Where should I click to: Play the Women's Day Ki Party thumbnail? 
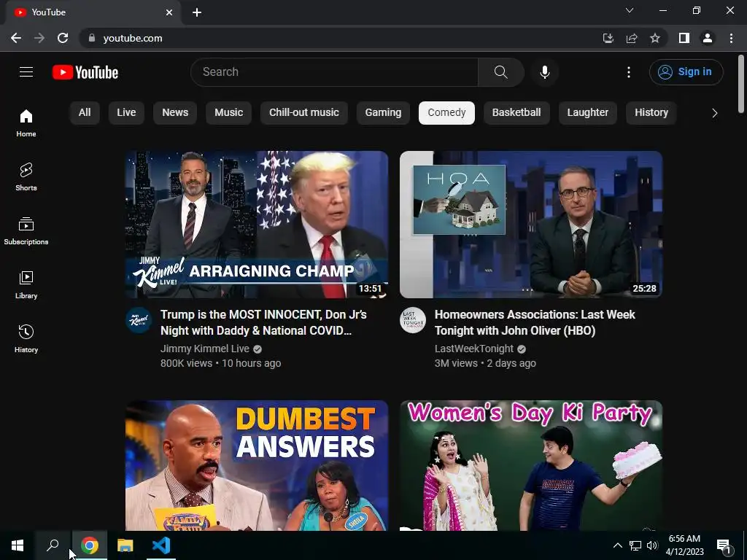click(x=531, y=465)
